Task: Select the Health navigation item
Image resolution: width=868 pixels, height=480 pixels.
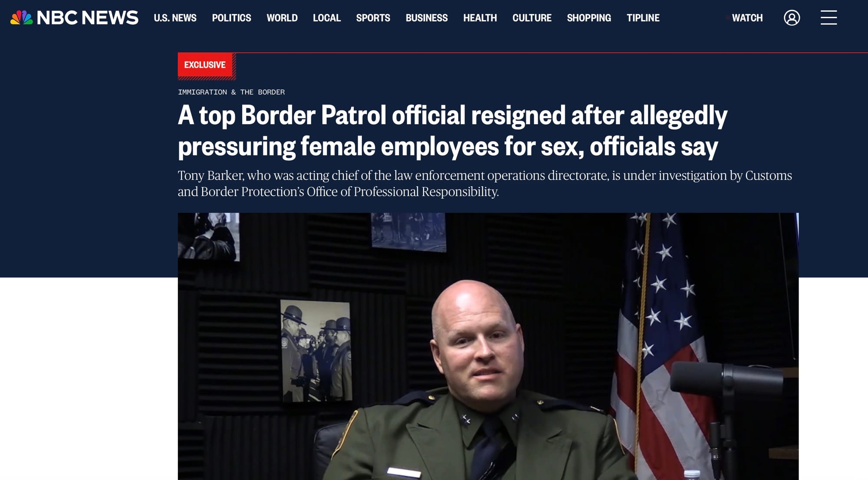Action: 480,18
